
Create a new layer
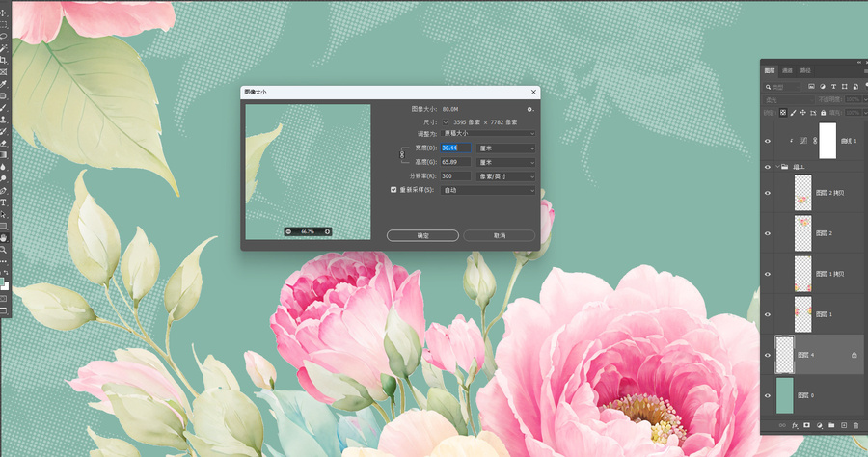coord(844,425)
